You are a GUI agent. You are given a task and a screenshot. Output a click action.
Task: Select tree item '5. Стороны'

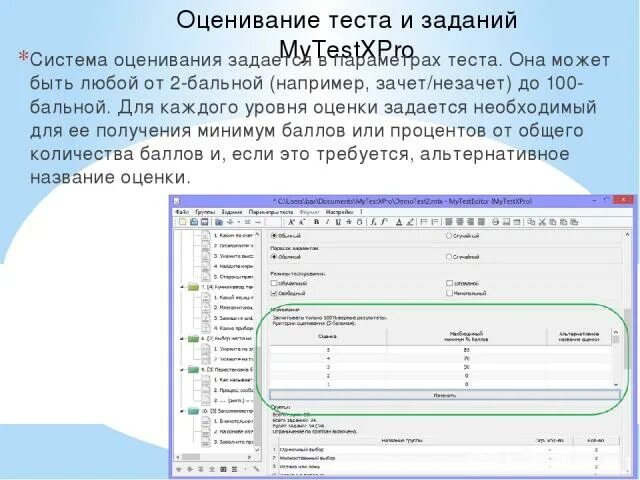click(233, 277)
